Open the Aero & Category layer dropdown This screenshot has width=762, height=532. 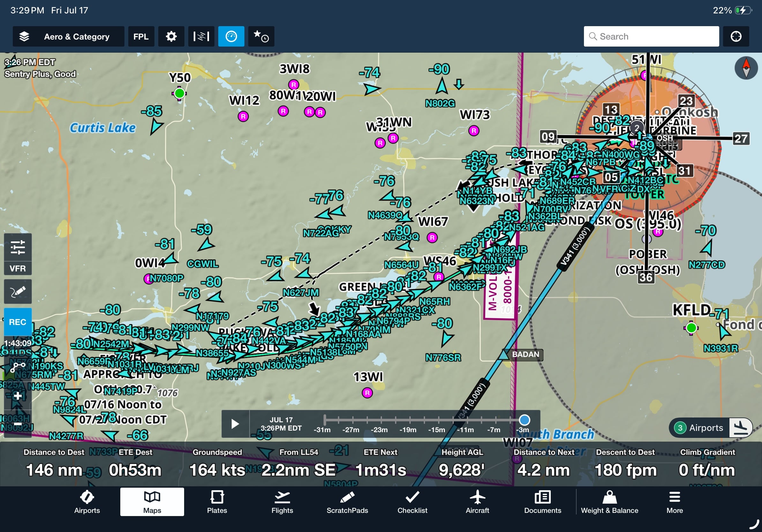[x=68, y=36]
